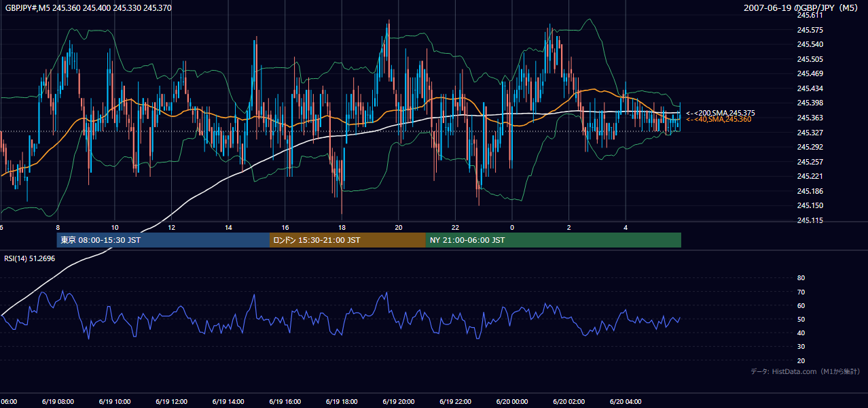Click the 245.540 price axis value
Image resolution: width=868 pixels, height=408 pixels.
810,44
